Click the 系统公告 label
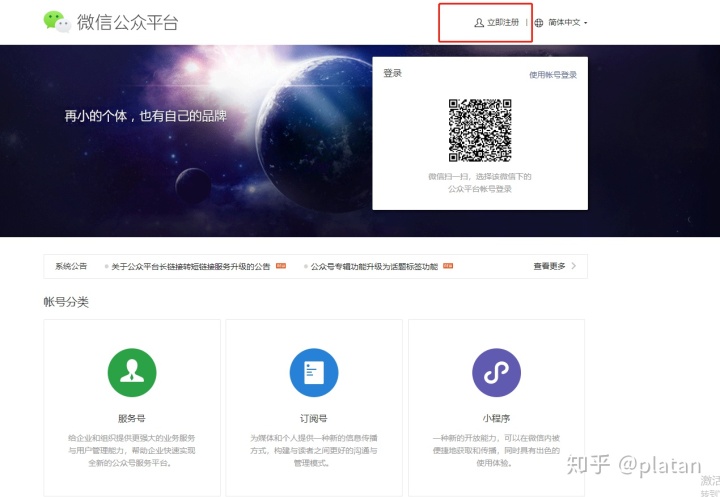The height and width of the screenshot is (497, 720). (71, 266)
